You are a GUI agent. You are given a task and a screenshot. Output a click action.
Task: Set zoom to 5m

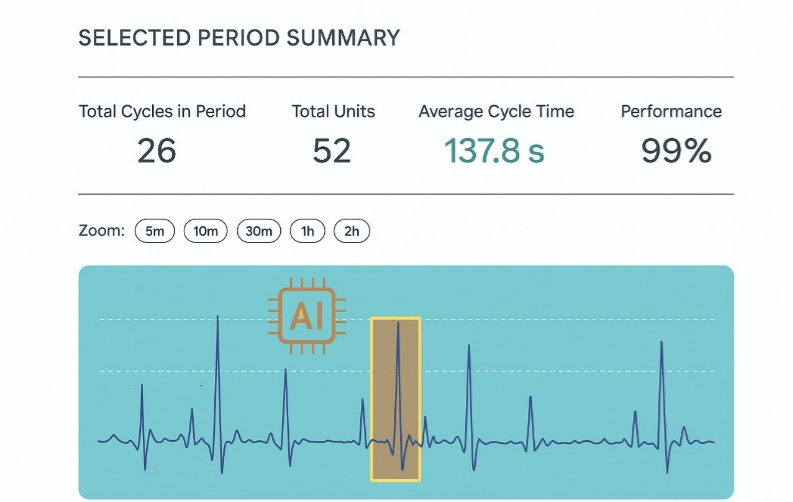154,231
